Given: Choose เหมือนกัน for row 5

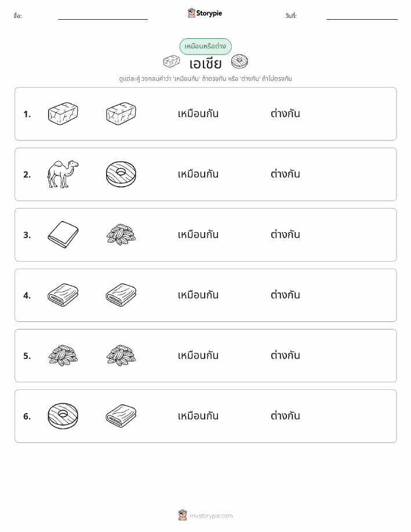Looking at the screenshot, I should click(x=198, y=355).
